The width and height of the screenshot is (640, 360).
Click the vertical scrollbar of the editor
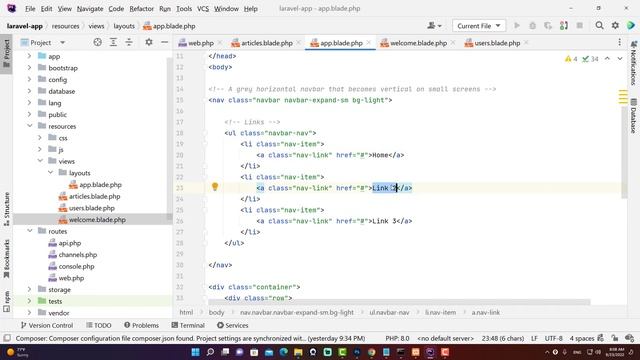(x=624, y=152)
